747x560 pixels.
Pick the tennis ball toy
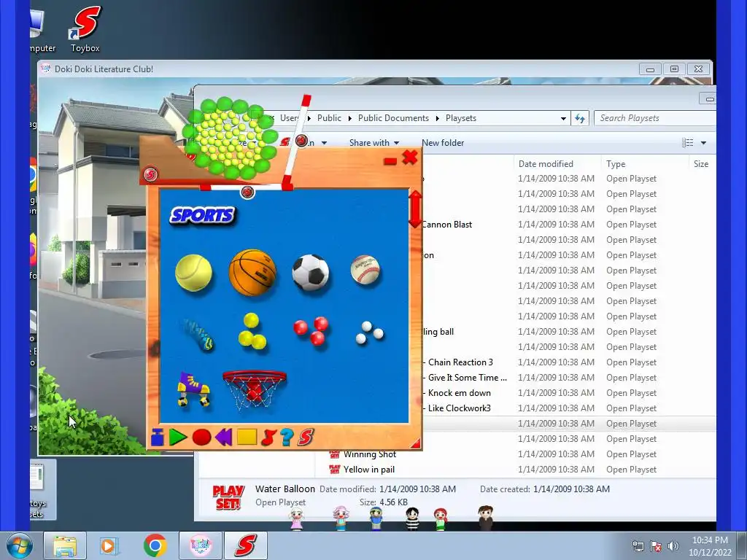(x=193, y=273)
